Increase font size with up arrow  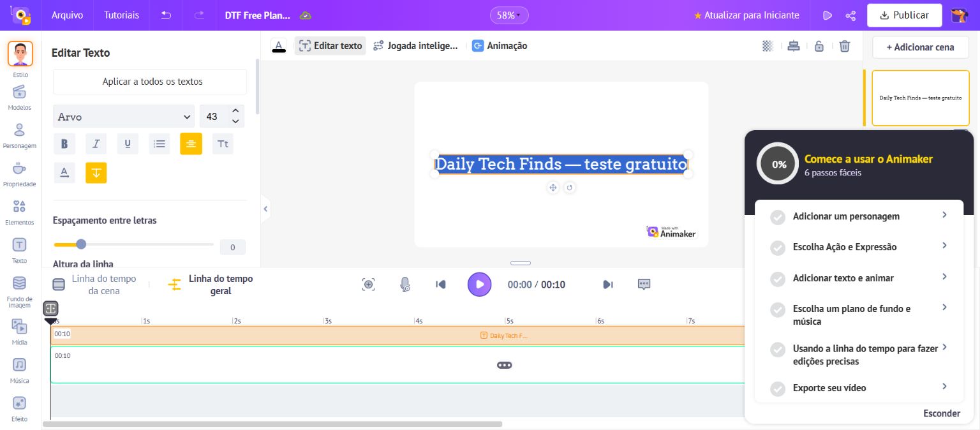[235, 111]
